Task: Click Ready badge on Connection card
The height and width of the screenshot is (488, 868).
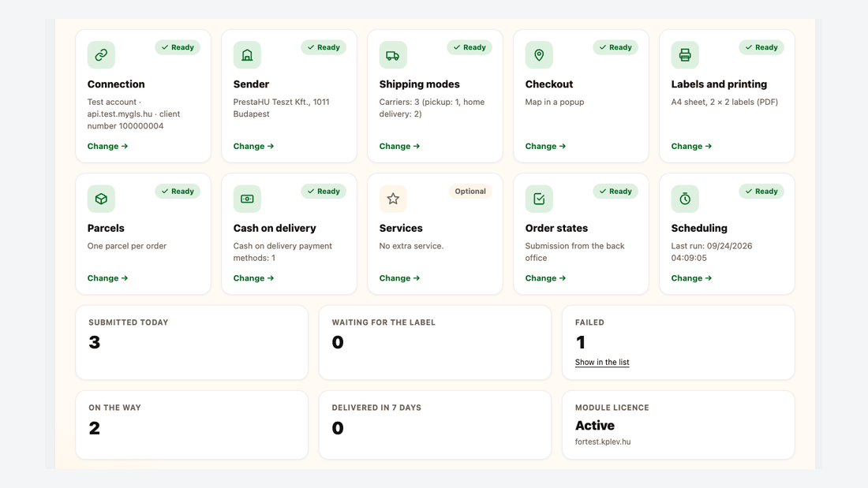Action: click(178, 47)
